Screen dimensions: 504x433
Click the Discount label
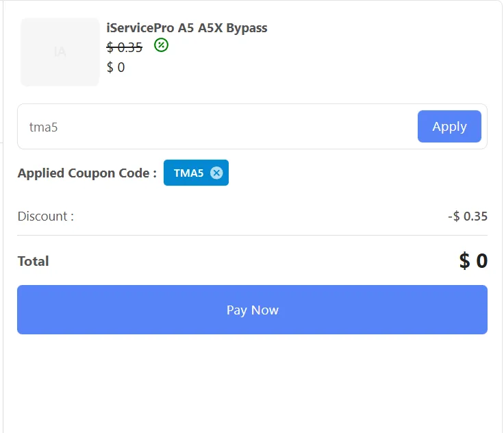45,216
